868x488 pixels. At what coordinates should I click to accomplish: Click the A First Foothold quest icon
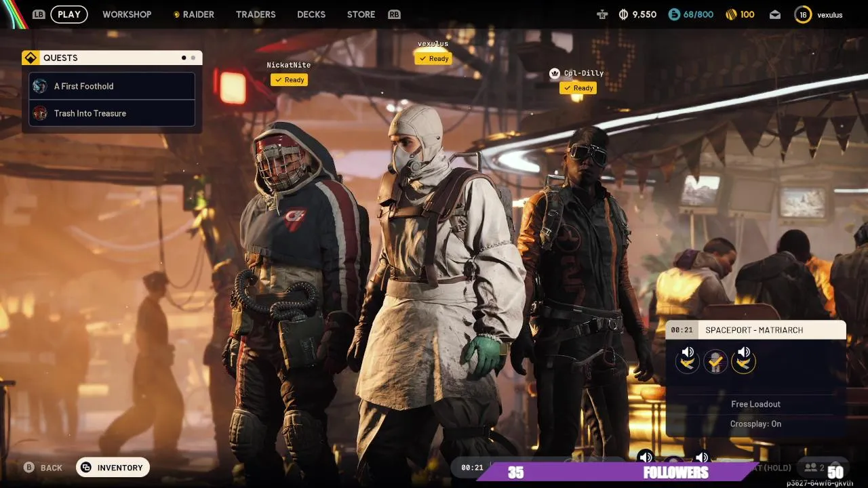[x=40, y=86]
